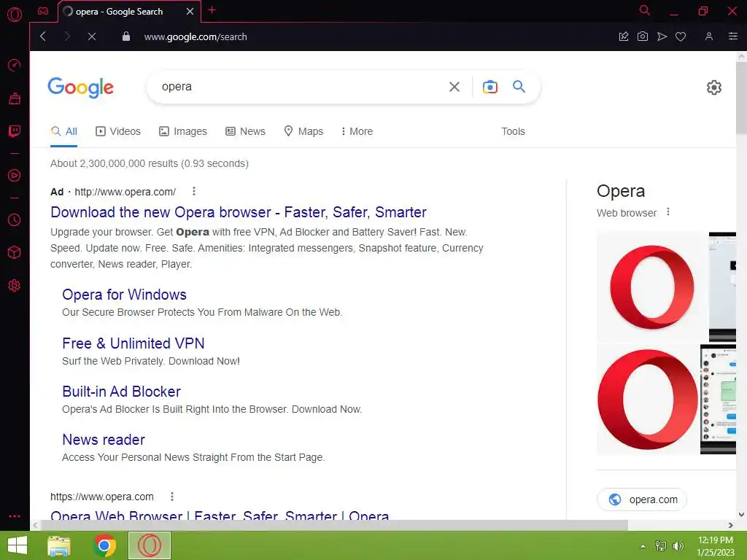Open File Explorer from taskbar
This screenshot has width=747, height=560.
coord(59,545)
